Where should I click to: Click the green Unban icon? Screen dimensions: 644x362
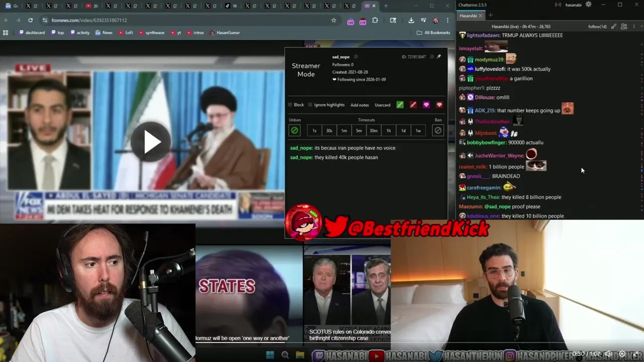pyautogui.click(x=295, y=131)
